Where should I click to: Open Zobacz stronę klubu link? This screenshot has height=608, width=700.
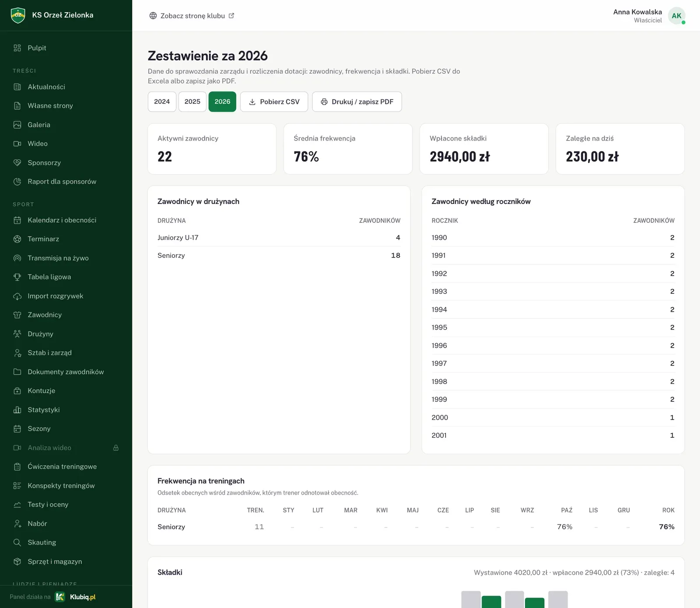click(x=192, y=16)
